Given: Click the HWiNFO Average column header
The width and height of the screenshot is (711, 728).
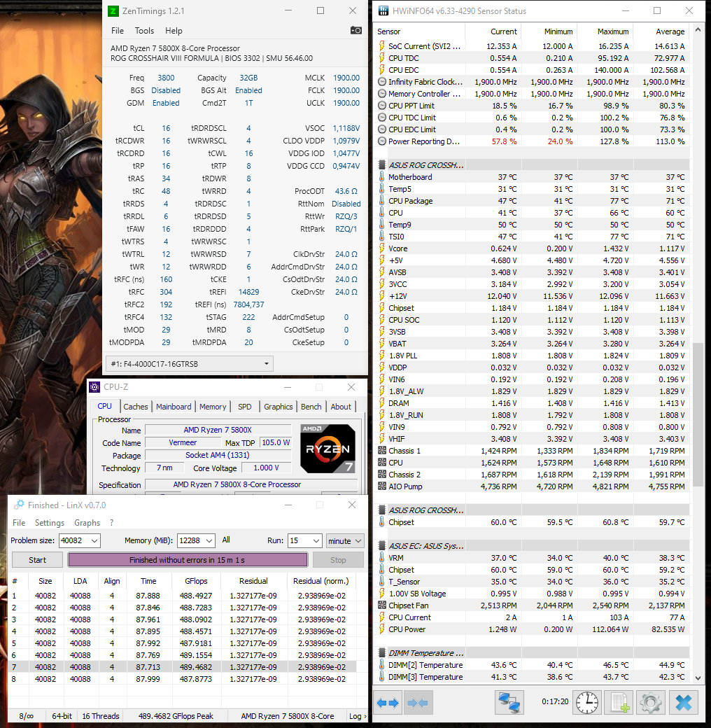Looking at the screenshot, I should coord(662,31).
